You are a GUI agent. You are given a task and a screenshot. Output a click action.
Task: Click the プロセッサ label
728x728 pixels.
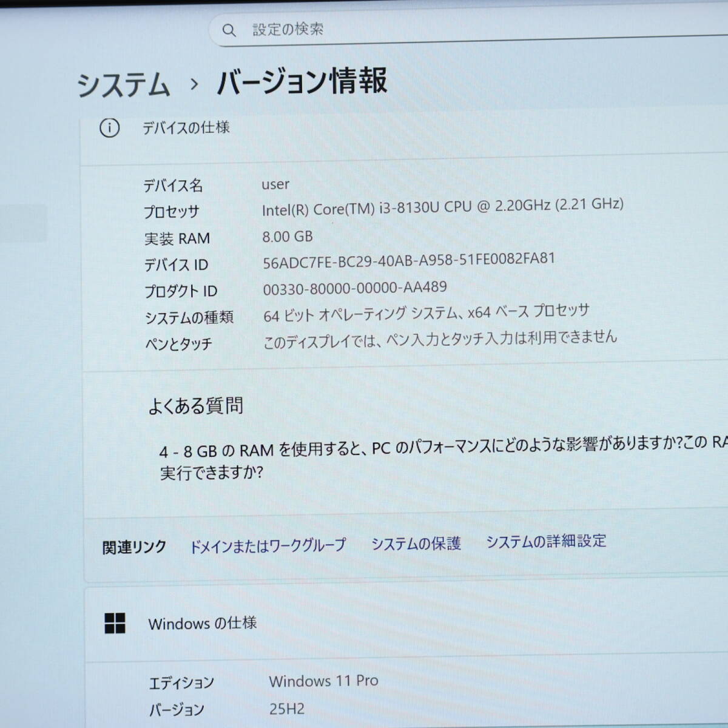coord(172,212)
